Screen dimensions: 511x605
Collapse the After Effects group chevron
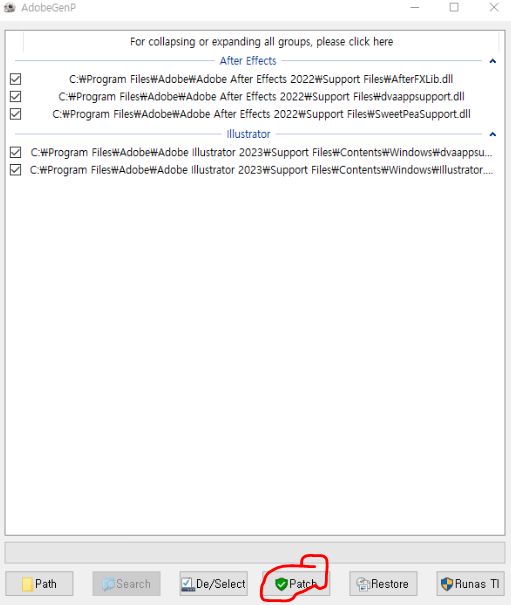pyautogui.click(x=492, y=61)
